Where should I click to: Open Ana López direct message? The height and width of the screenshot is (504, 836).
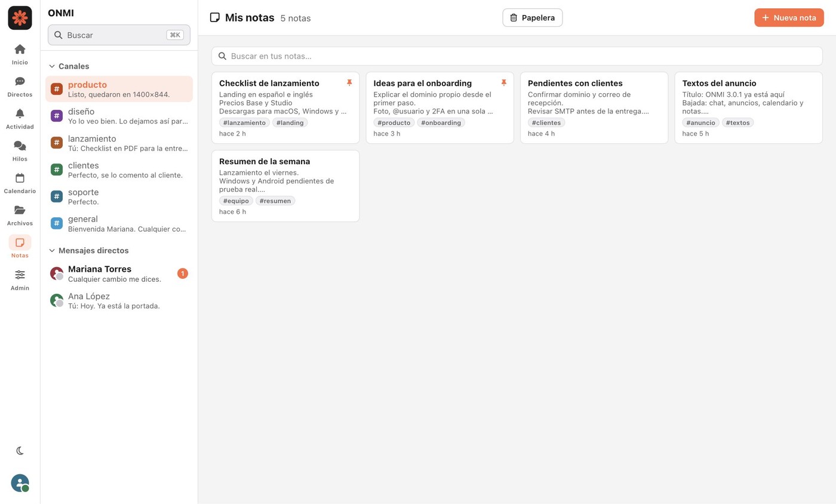click(x=119, y=300)
